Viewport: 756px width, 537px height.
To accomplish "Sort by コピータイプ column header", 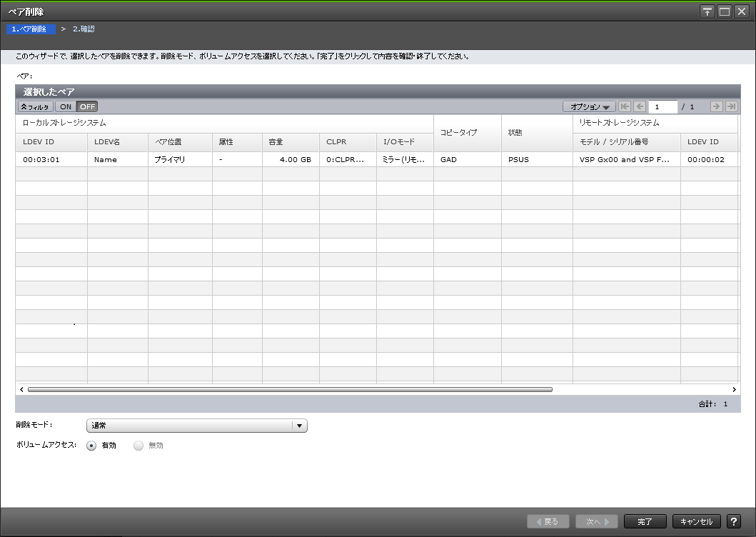I will click(468, 133).
